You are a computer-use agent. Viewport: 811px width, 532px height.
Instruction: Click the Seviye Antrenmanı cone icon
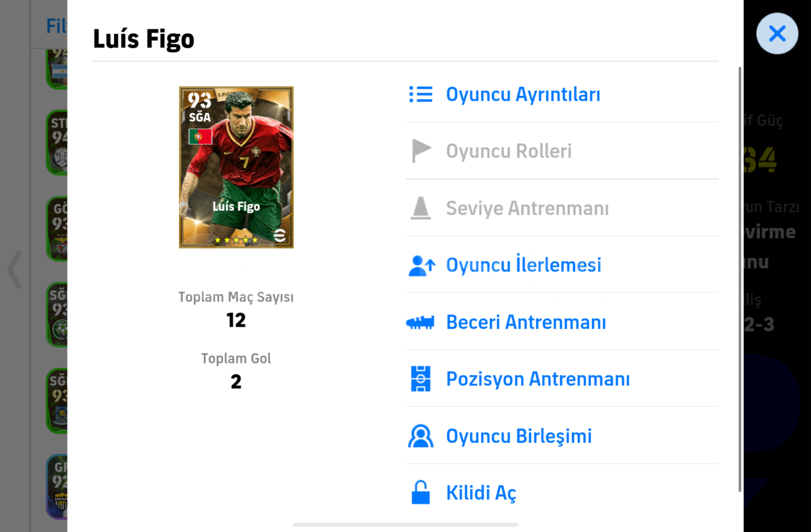421,208
